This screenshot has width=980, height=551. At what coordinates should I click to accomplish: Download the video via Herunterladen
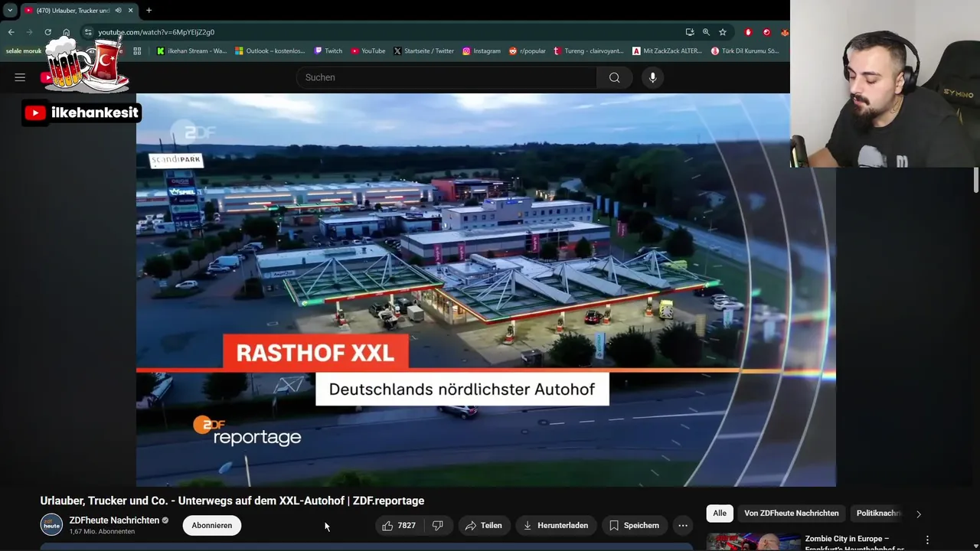pyautogui.click(x=556, y=526)
